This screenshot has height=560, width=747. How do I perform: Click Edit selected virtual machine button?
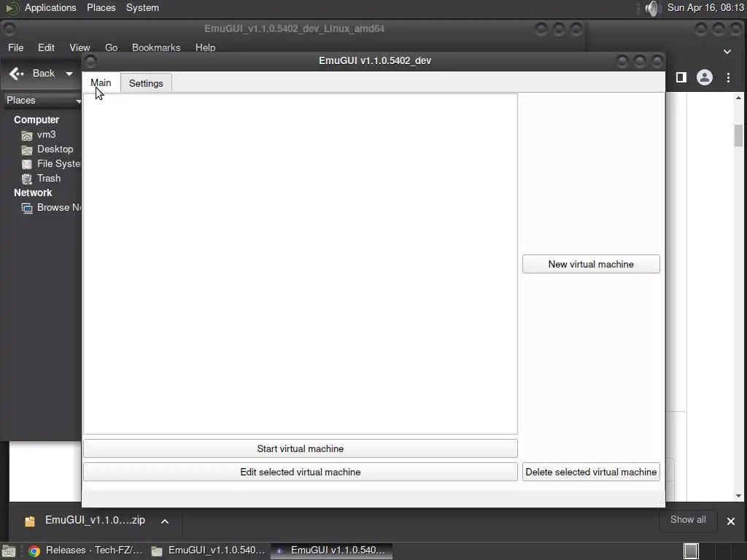[x=300, y=472]
